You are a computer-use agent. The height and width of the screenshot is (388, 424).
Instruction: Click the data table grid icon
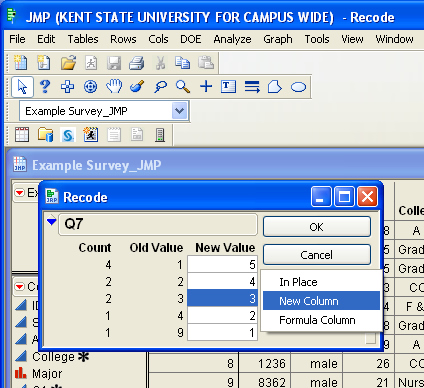[x=22, y=135]
